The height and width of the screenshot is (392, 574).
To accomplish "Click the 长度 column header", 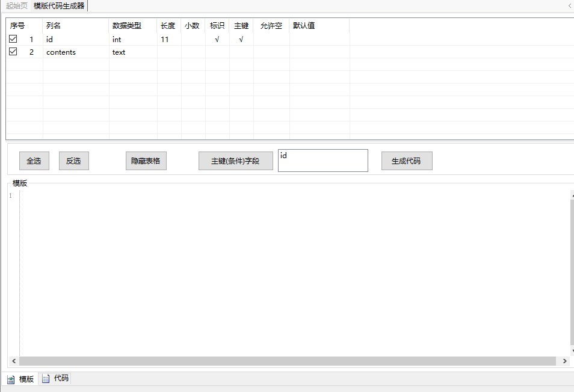I will point(169,26).
